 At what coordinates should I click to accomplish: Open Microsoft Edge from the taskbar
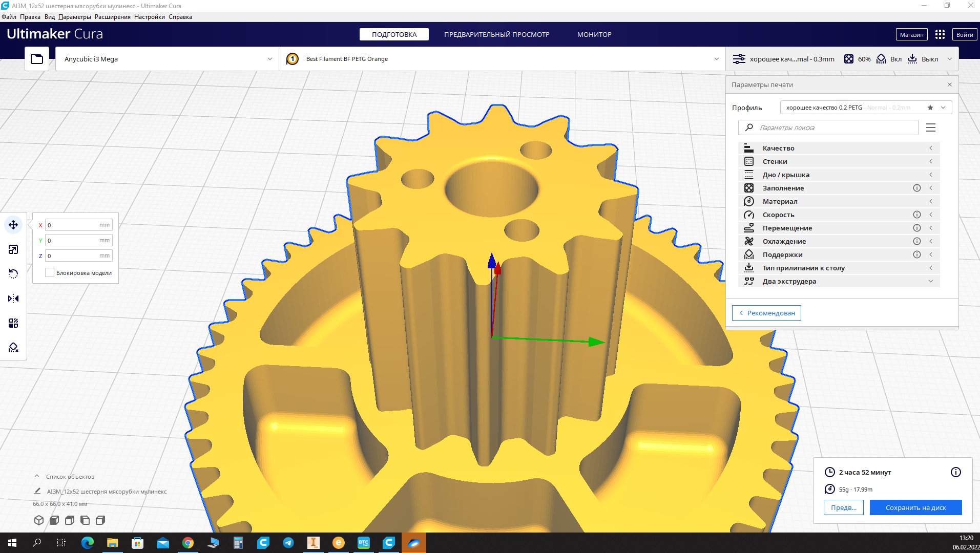tap(88, 543)
